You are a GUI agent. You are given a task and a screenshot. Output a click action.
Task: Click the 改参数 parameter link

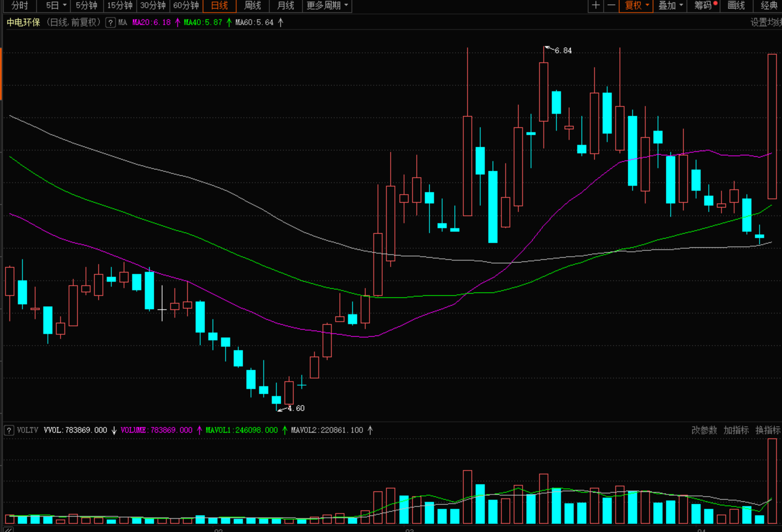704,430
